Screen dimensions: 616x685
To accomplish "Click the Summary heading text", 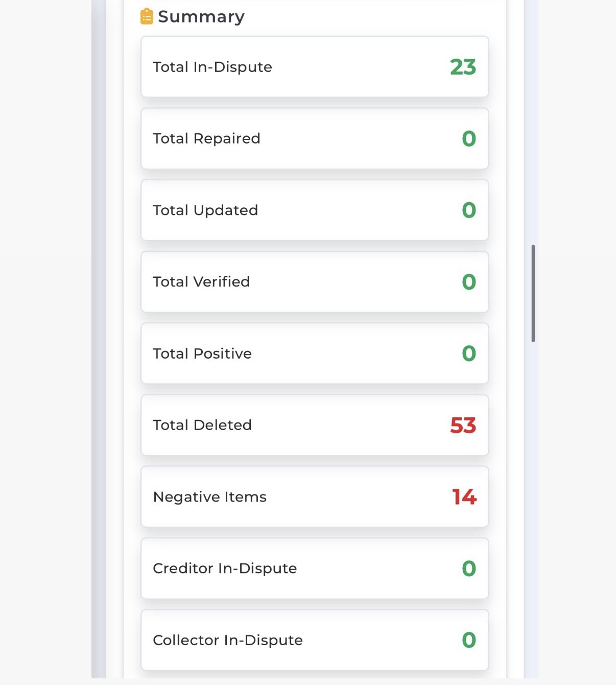I will (201, 17).
